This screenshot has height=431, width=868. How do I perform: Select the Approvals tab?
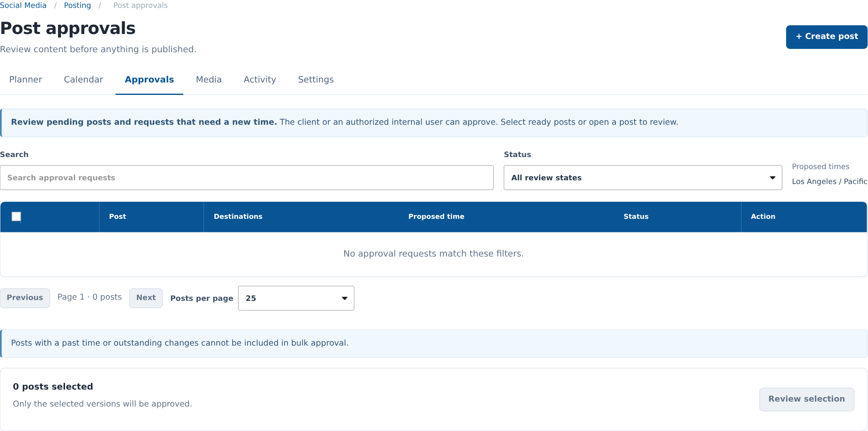149,80
